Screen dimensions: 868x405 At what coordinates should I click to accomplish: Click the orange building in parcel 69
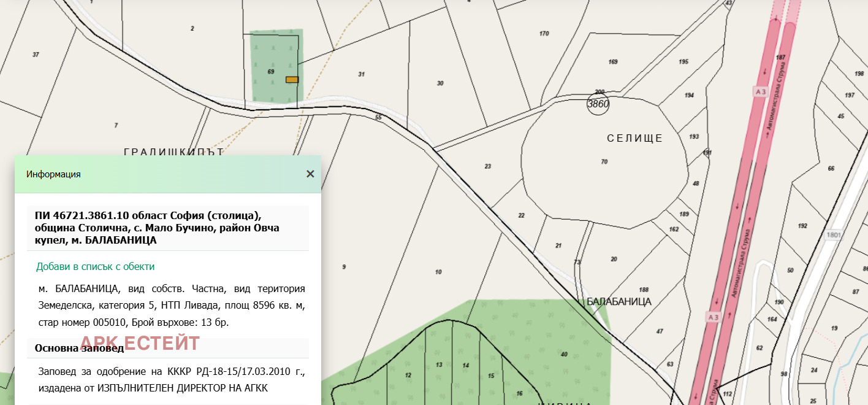point(292,79)
